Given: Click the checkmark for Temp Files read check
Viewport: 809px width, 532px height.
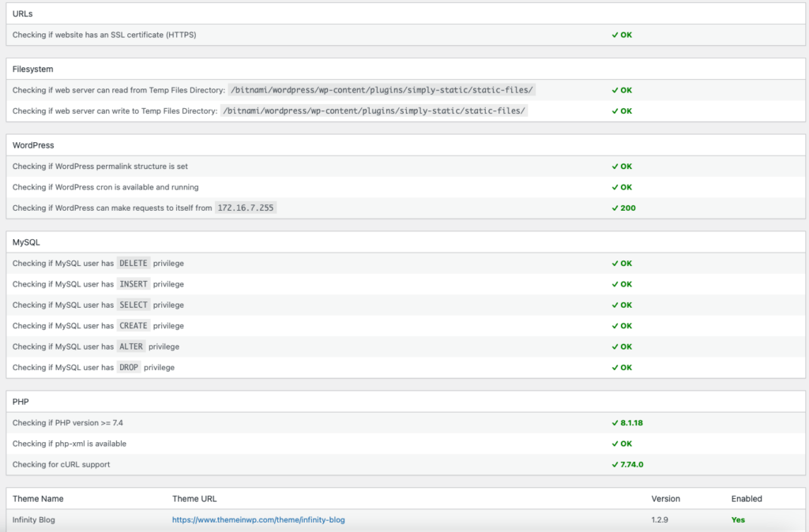Looking at the screenshot, I should 615,90.
